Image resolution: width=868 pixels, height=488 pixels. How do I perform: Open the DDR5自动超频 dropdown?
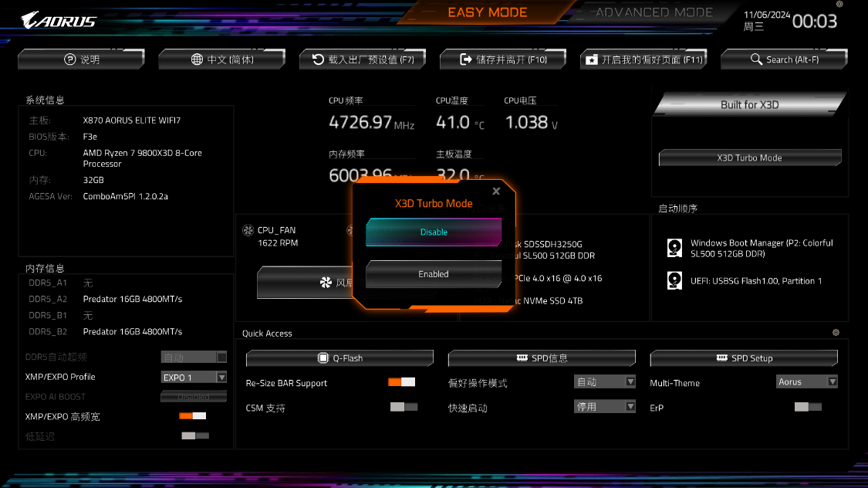point(194,358)
